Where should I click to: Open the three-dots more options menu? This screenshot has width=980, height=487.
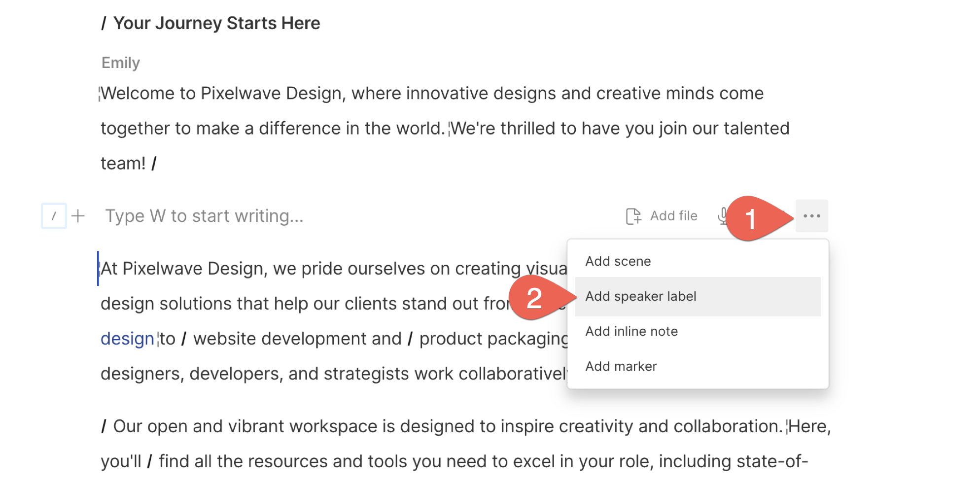click(811, 216)
